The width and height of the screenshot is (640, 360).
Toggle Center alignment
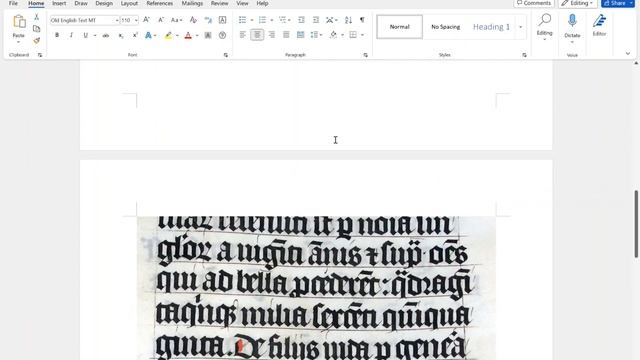(x=257, y=35)
